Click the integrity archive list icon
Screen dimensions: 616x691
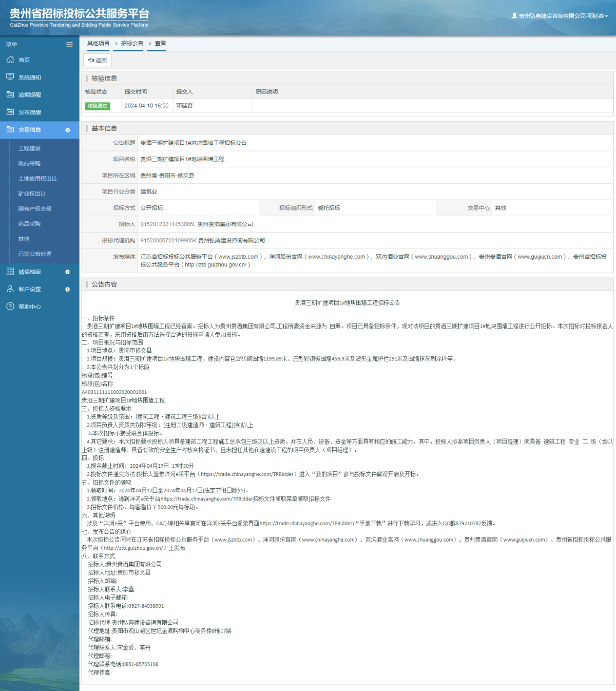click(x=10, y=272)
